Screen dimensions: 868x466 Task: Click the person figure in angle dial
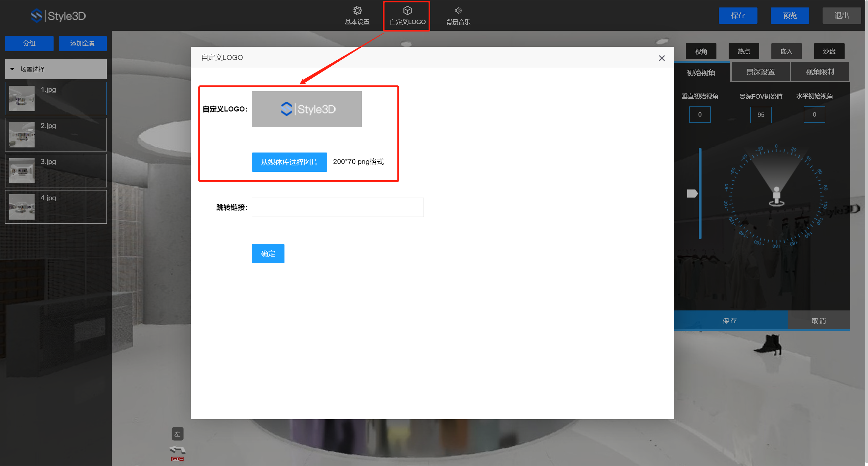pyautogui.click(x=776, y=197)
